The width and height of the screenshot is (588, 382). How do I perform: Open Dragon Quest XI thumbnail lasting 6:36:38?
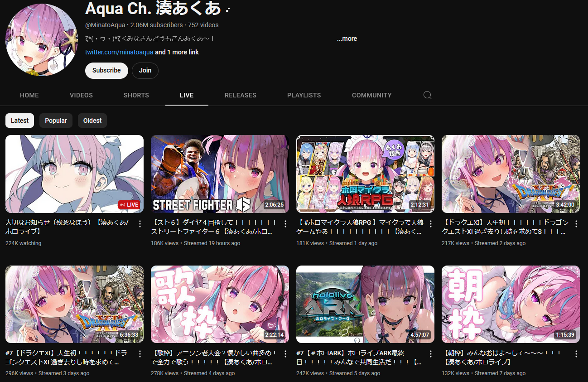tap(74, 305)
